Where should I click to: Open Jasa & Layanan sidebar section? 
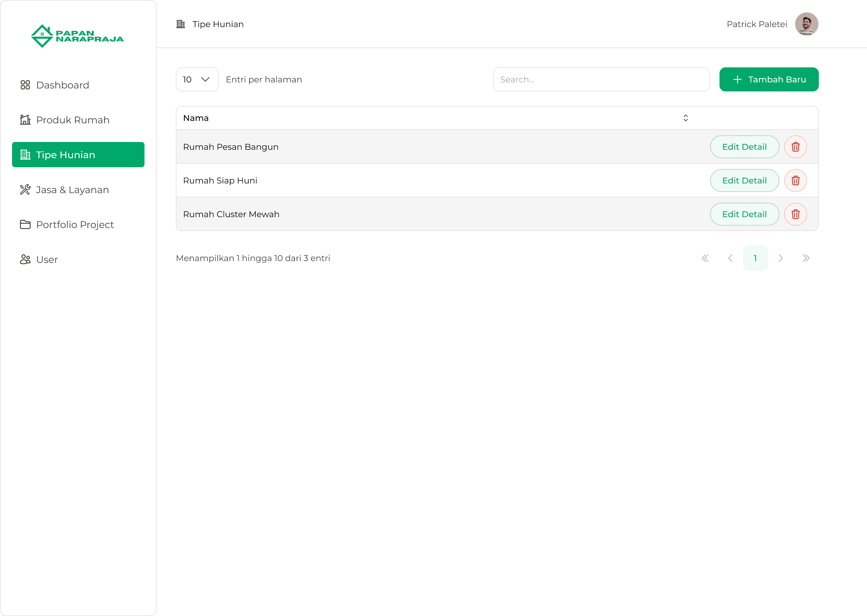(72, 190)
